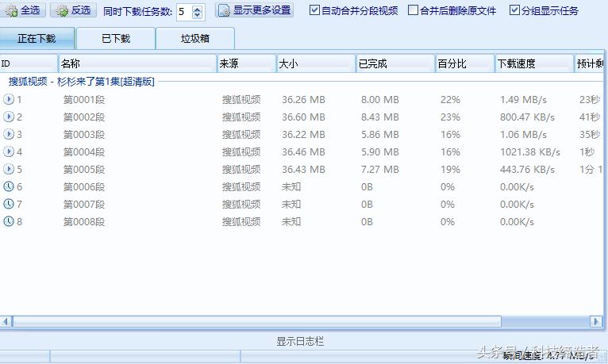Viewport: 608px width, 364px height.
Task: Open 显示更多设置 settings button
Action: 254,10
